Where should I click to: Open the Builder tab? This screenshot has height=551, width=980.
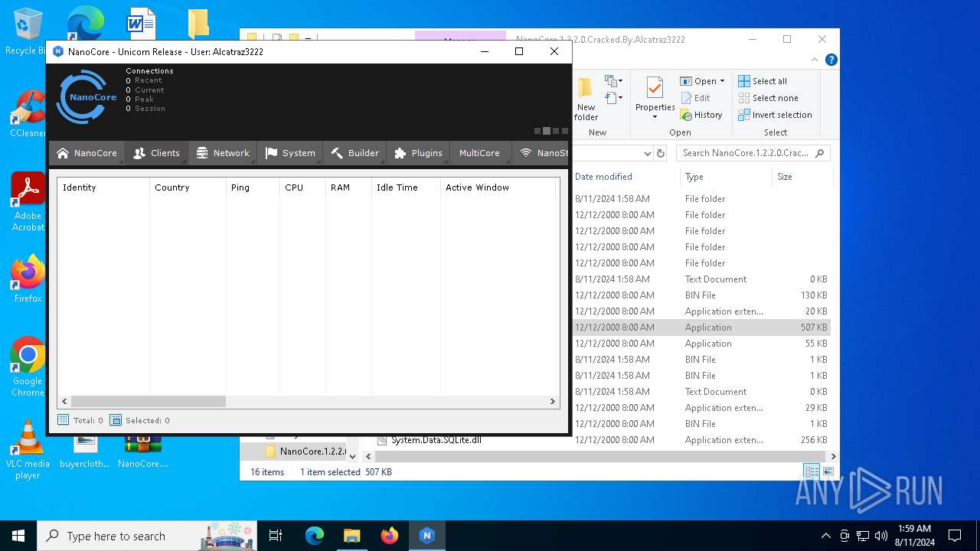(354, 153)
